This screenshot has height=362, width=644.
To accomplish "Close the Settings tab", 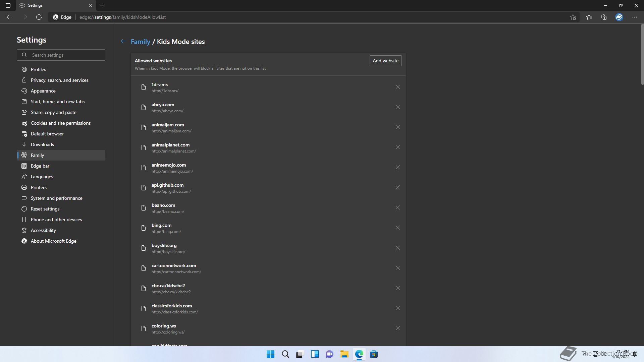I will click(91, 5).
